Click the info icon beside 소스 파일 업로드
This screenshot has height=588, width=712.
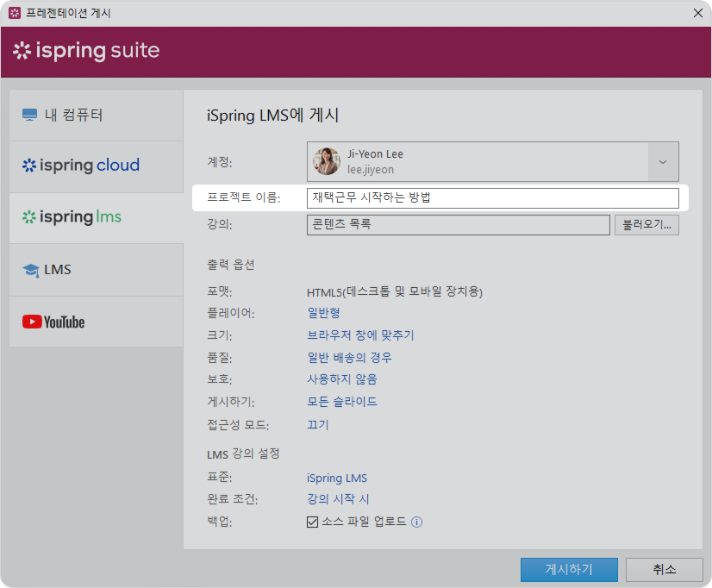417,522
